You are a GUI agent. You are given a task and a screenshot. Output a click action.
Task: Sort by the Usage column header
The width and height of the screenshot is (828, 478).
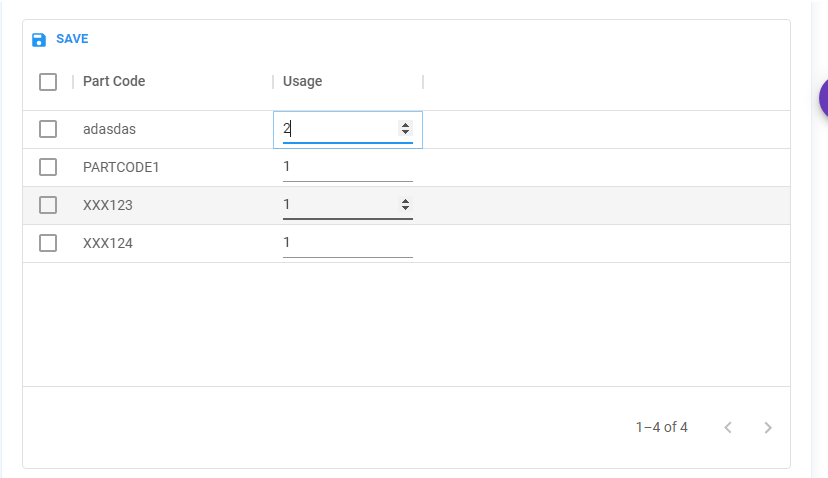click(303, 81)
